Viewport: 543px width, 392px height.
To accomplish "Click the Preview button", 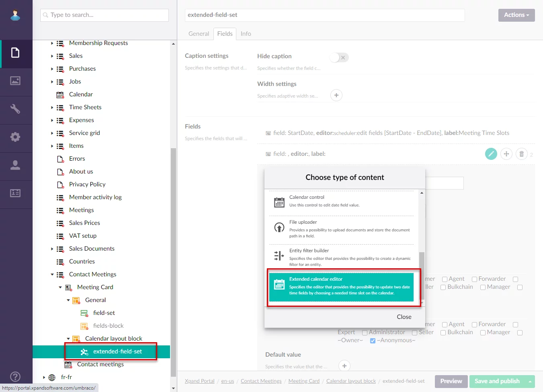I will point(451,381).
